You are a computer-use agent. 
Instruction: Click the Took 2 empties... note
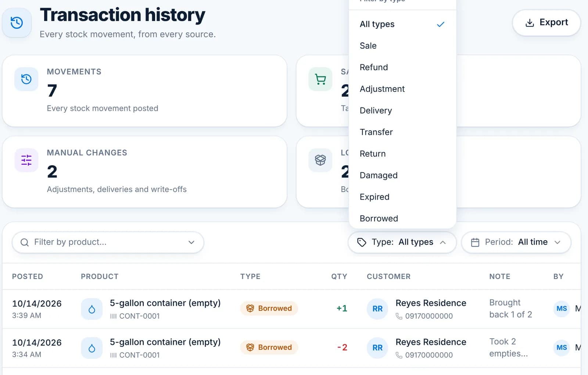(x=508, y=347)
